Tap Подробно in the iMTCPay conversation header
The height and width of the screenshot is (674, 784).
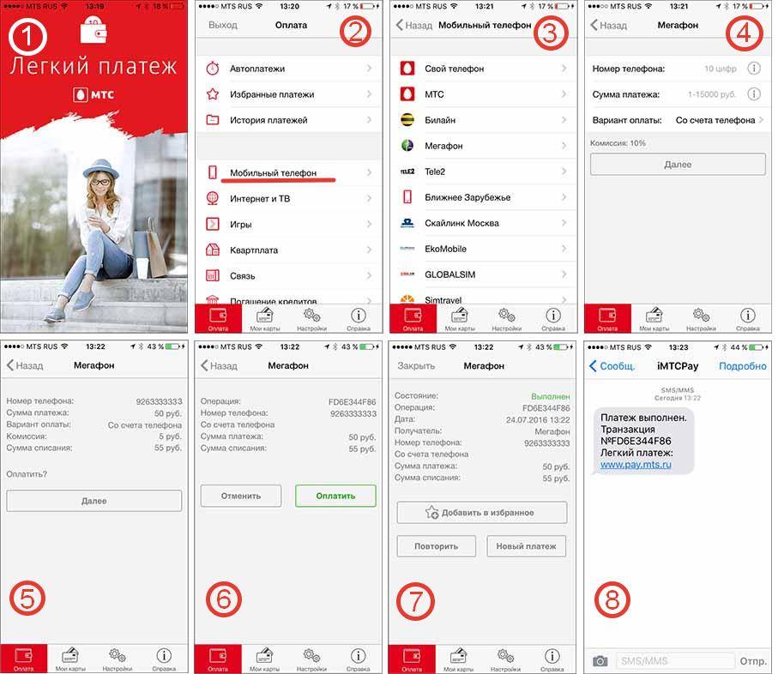pos(742,366)
